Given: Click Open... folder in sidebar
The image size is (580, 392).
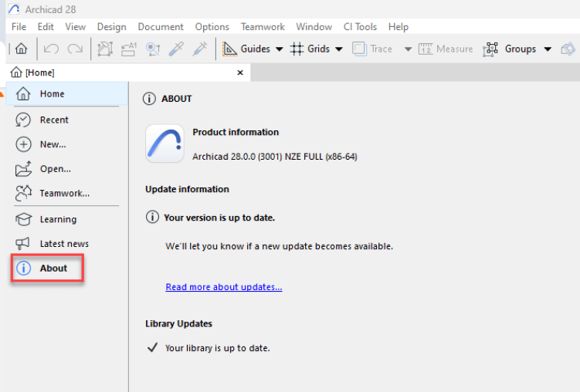Looking at the screenshot, I should coord(55,168).
